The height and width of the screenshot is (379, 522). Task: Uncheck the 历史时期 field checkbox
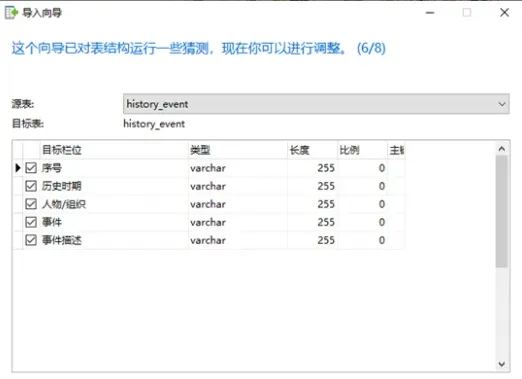(31, 186)
